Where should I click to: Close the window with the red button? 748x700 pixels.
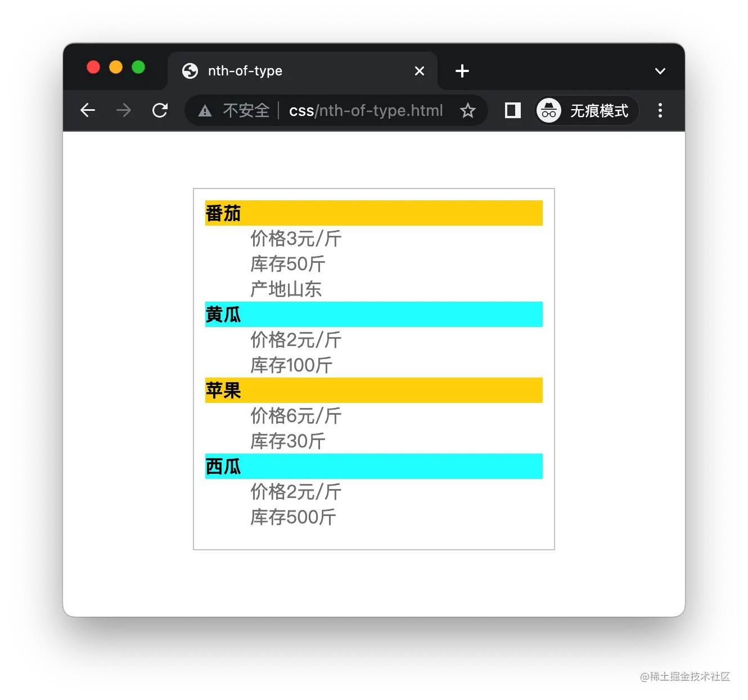click(93, 68)
